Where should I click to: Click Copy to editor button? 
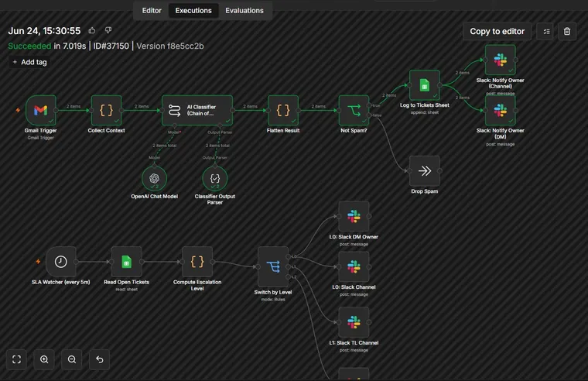[497, 32]
